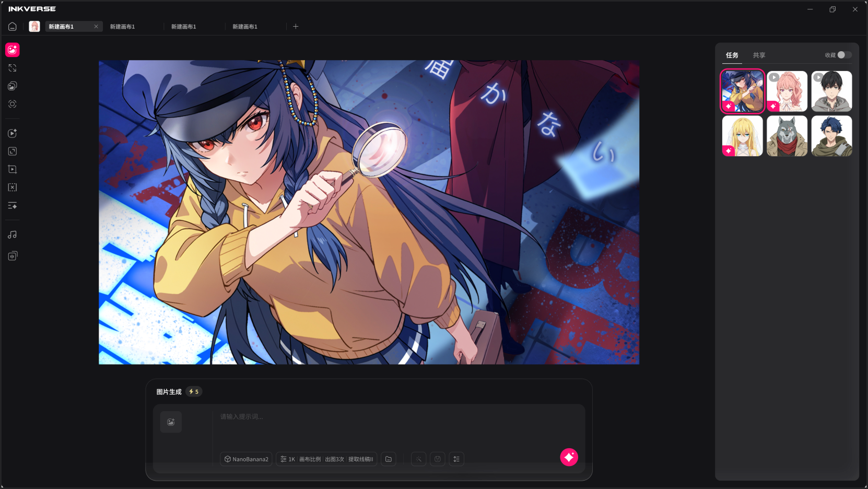Open the folder icon in prompt toolbar
Image resolution: width=868 pixels, height=489 pixels.
[x=389, y=459]
